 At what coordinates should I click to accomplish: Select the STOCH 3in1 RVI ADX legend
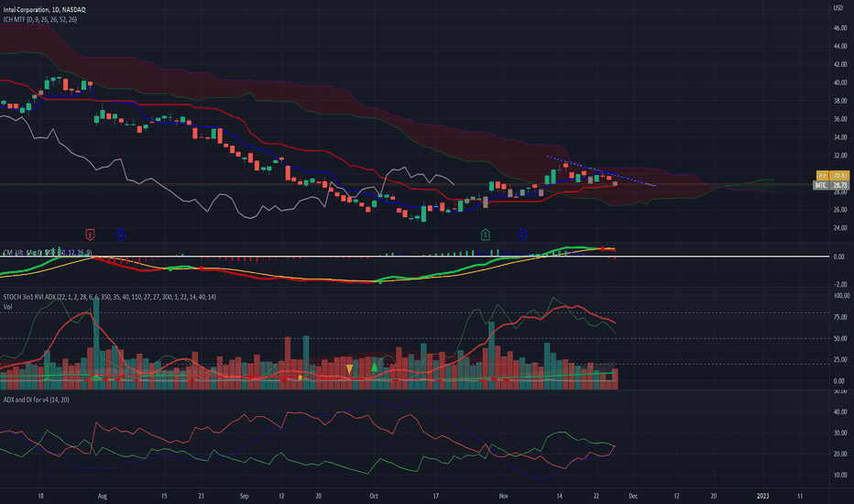point(109,297)
